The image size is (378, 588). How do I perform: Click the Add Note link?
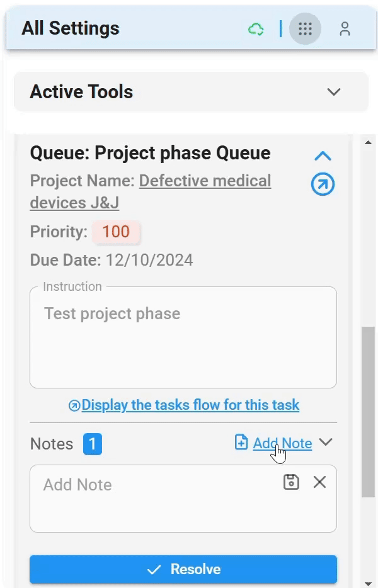tap(282, 443)
